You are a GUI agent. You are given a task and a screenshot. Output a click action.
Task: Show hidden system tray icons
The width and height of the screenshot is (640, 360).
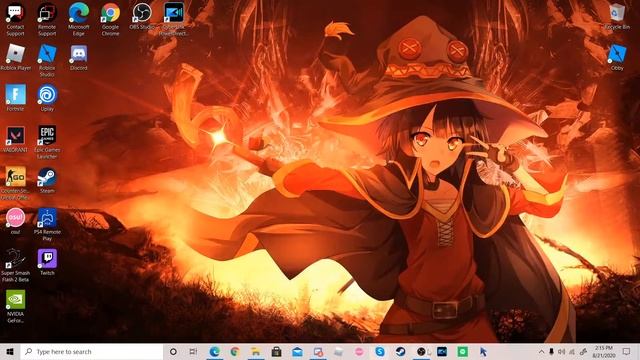point(541,351)
